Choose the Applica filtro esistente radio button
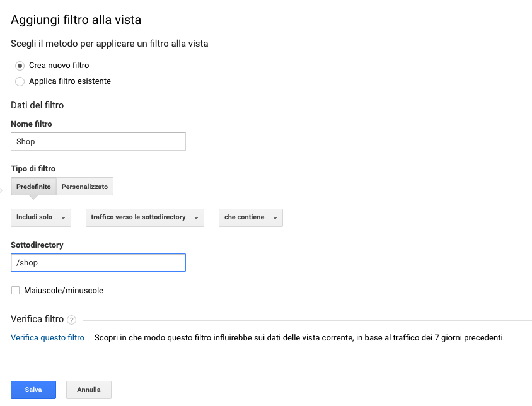The height and width of the screenshot is (406, 532). tap(20, 81)
